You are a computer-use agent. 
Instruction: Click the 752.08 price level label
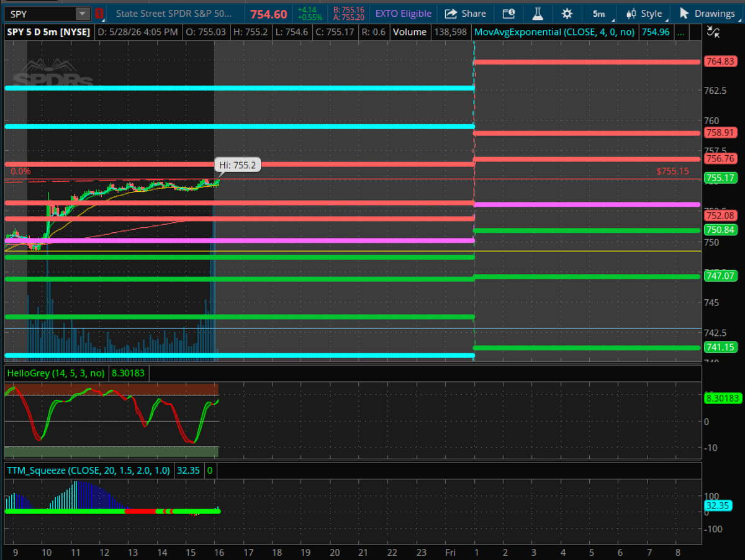[x=720, y=215]
